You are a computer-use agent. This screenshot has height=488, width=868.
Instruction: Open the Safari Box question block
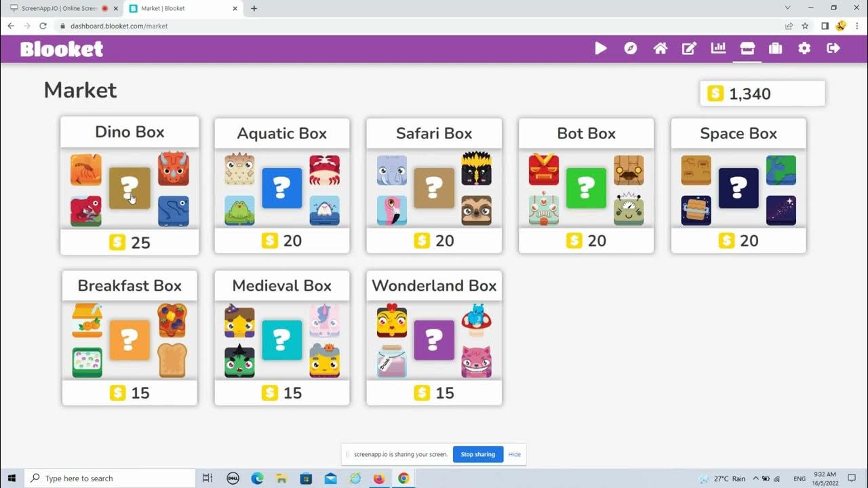[434, 188]
